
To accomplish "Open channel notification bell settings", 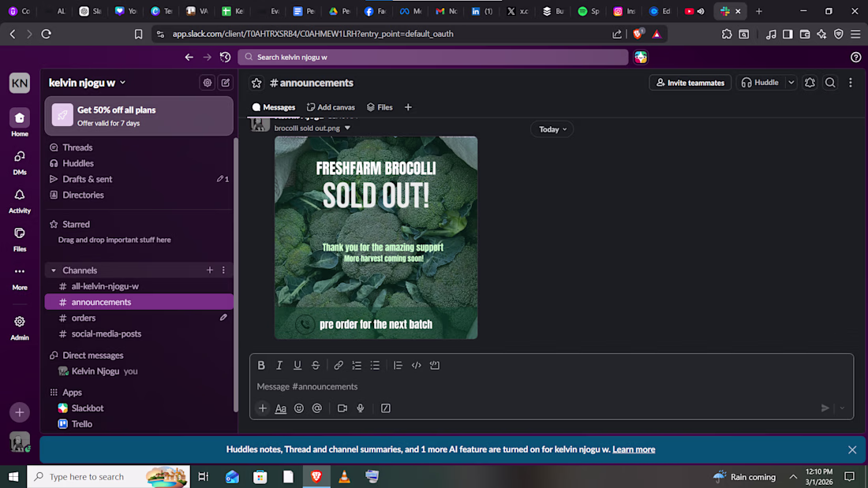I will click(810, 83).
